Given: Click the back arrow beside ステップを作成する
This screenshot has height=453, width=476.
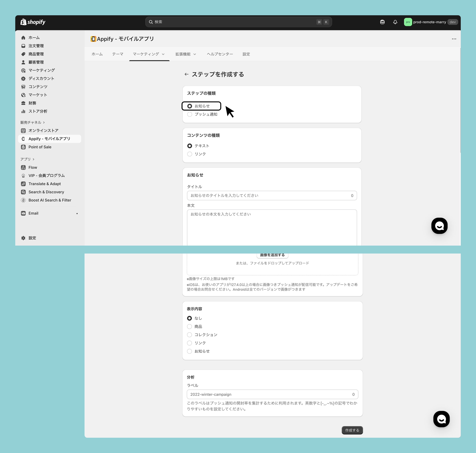Looking at the screenshot, I should [186, 74].
